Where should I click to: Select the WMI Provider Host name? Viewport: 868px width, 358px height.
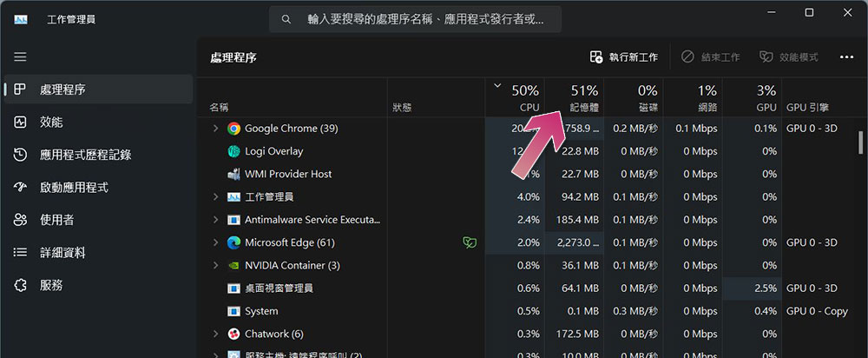[x=288, y=174]
